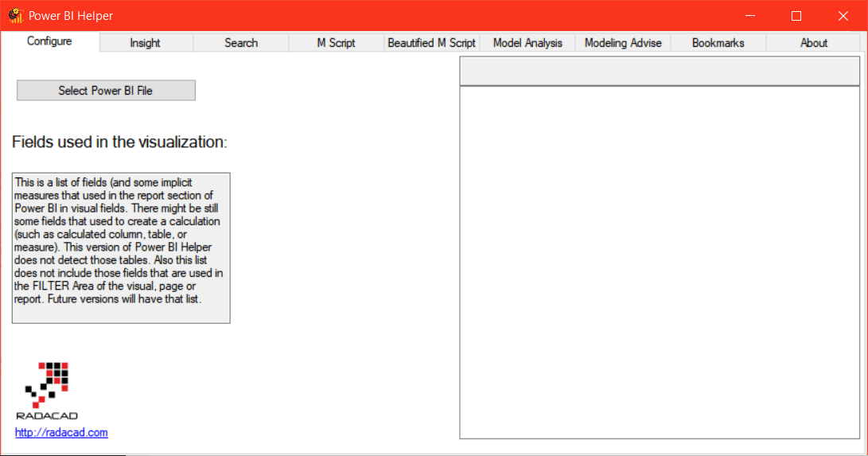
Task: Open the Bookmarks tab
Action: pos(718,43)
